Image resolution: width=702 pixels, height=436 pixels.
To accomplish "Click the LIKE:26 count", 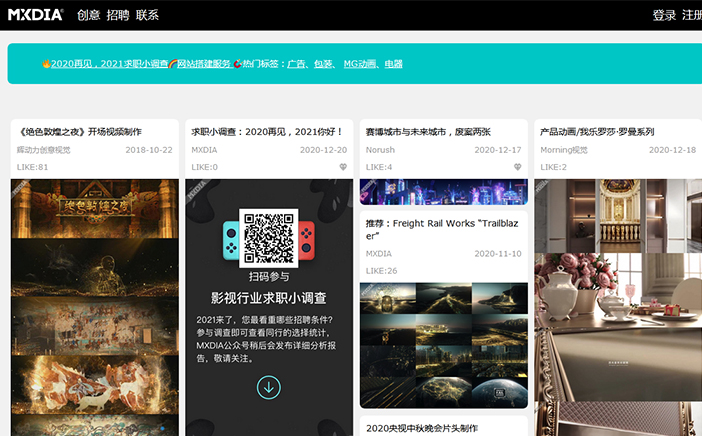I will click(381, 271).
